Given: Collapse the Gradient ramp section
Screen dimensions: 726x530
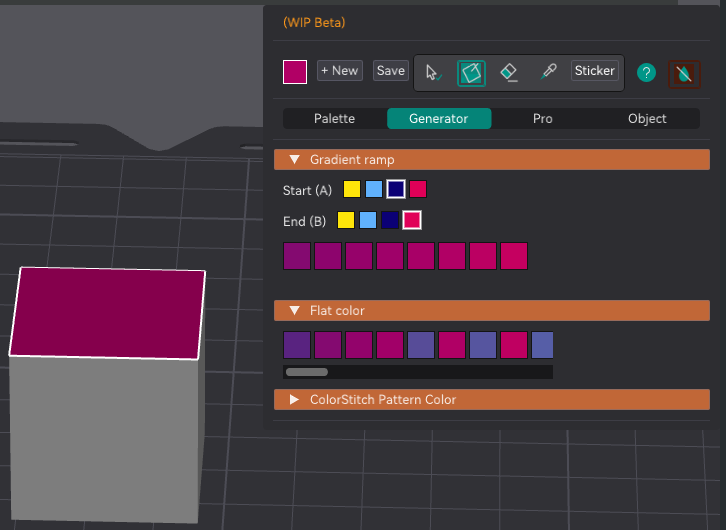Looking at the screenshot, I should pos(492,160).
